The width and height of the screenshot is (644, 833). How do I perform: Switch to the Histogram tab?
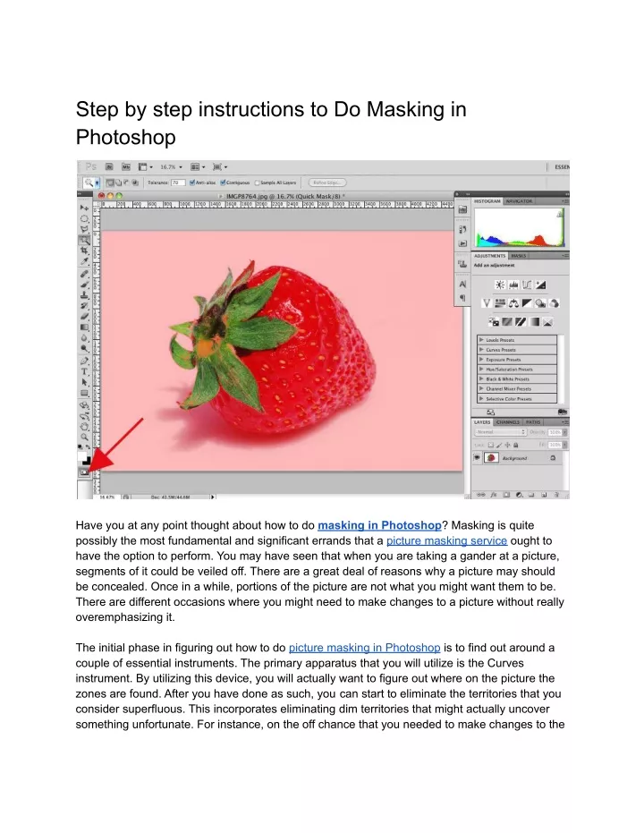[x=487, y=201]
